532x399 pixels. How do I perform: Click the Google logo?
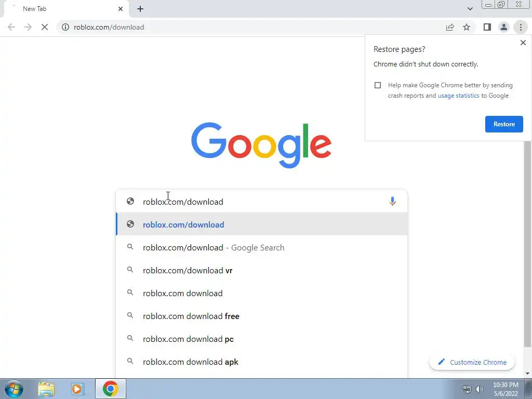[x=261, y=145]
